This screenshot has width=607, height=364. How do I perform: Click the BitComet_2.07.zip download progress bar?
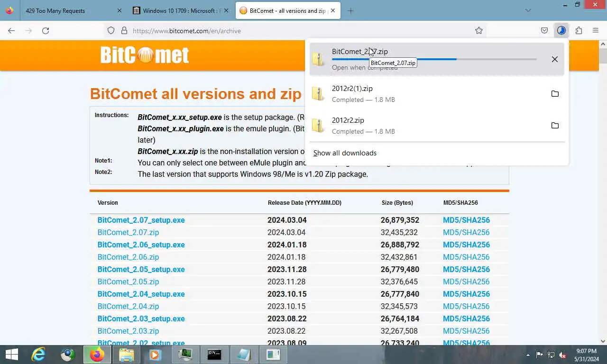coord(434,59)
